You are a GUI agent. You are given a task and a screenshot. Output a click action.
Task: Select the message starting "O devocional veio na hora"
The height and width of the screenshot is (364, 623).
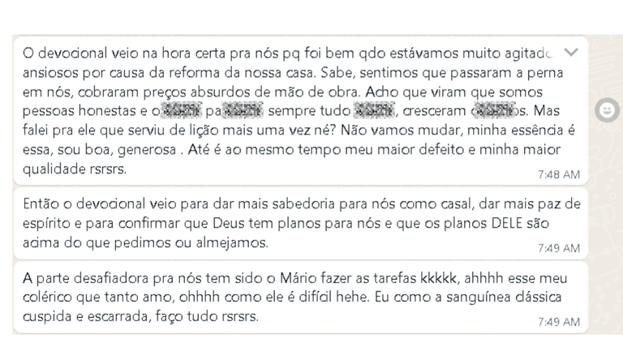click(x=301, y=110)
